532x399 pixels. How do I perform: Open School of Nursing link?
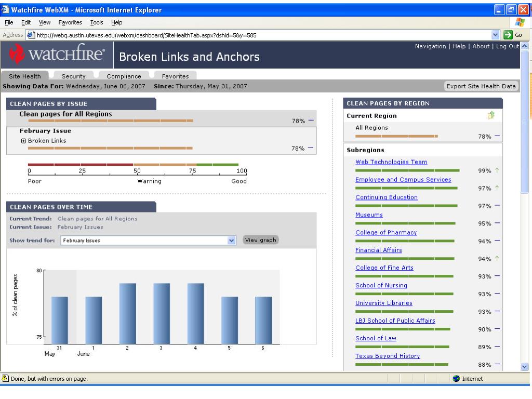coord(381,285)
